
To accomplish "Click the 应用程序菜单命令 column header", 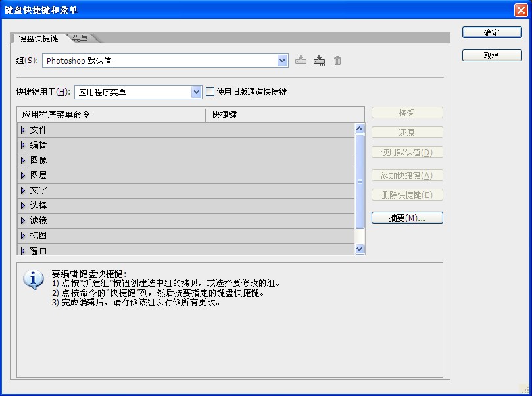I will 111,114.
